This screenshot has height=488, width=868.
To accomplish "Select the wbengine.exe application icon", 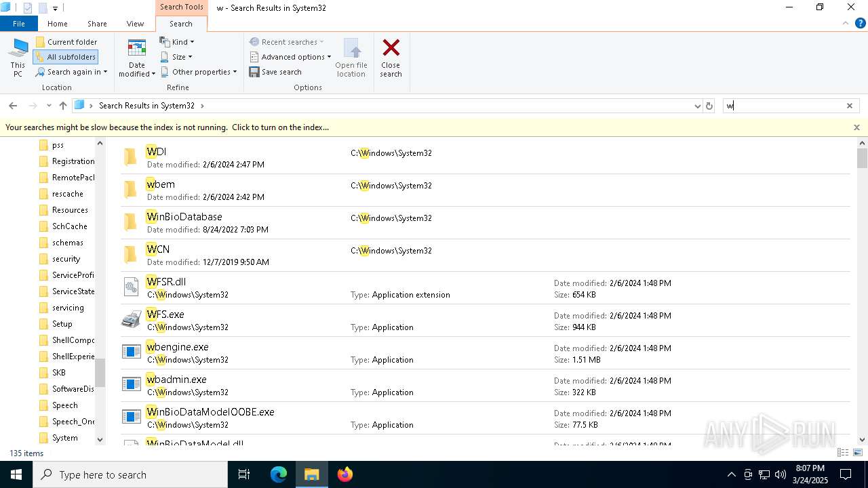I will click(131, 352).
